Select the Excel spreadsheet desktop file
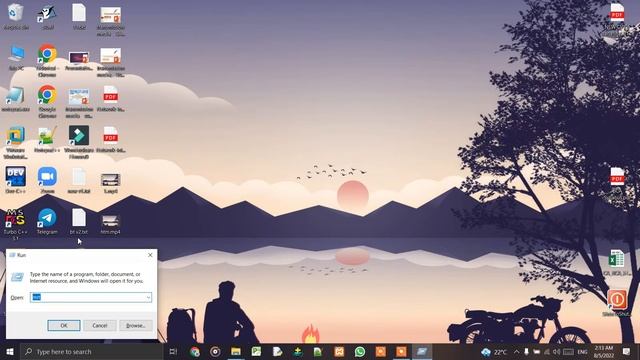 [617, 262]
